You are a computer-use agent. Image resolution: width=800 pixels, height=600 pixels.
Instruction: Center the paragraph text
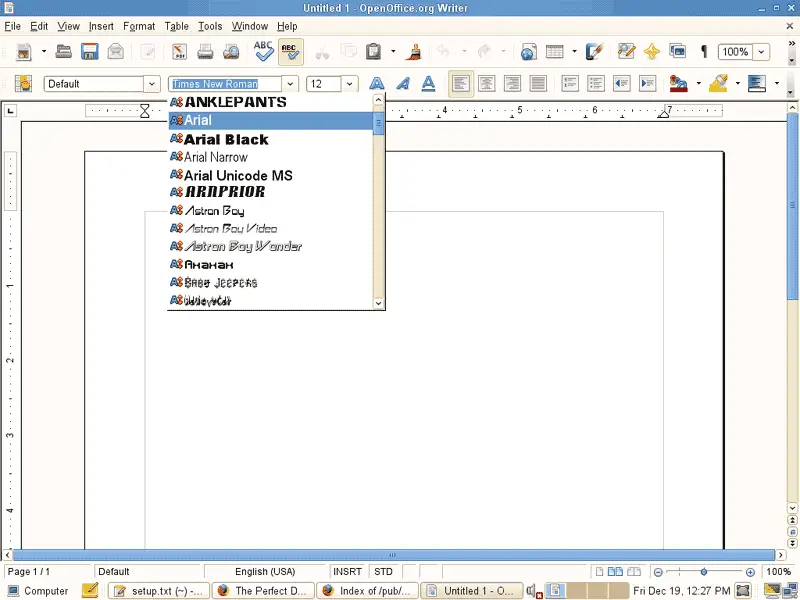pyautogui.click(x=486, y=84)
